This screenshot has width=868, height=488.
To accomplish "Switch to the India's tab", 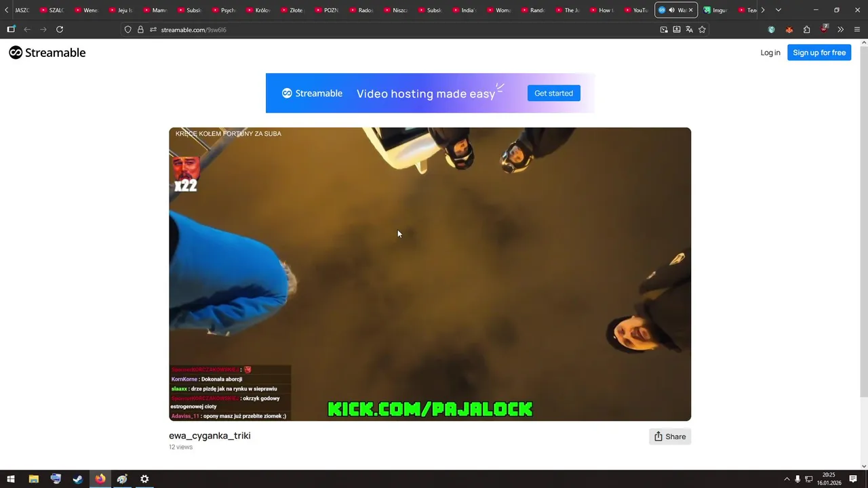I will click(464, 10).
